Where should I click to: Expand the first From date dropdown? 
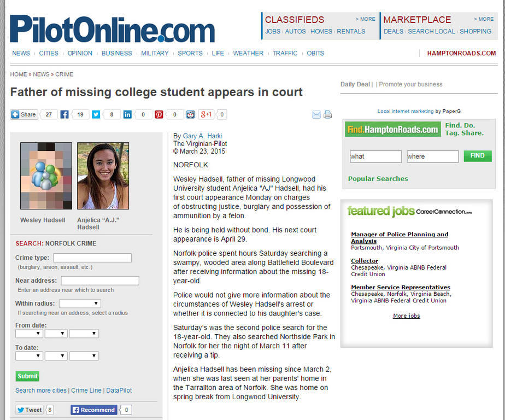[29, 333]
